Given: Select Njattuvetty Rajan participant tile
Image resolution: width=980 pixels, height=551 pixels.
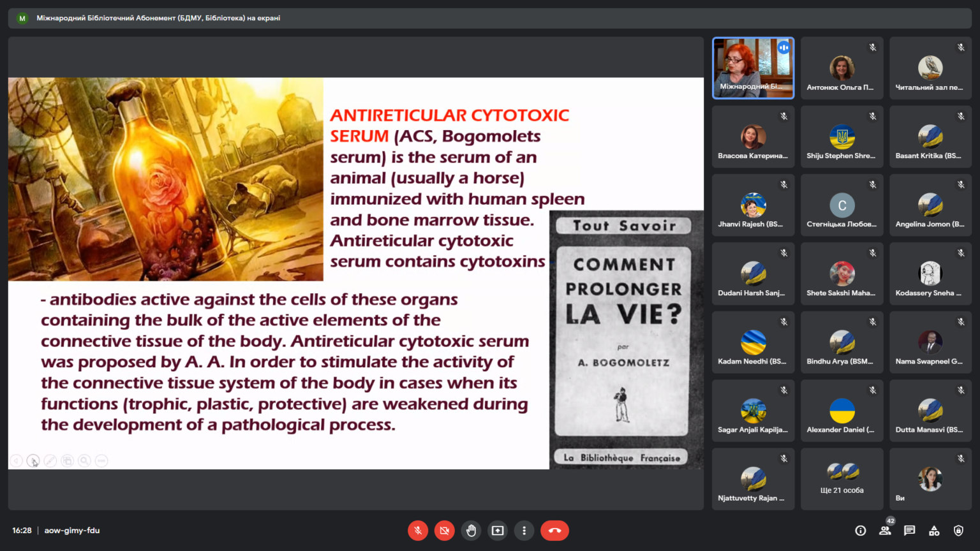Looking at the screenshot, I should point(754,479).
